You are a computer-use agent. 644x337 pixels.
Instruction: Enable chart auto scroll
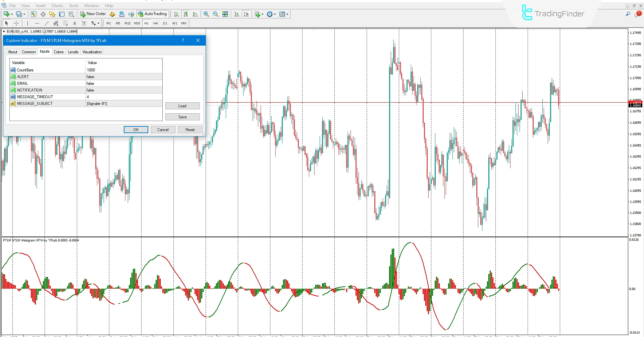tap(236, 14)
